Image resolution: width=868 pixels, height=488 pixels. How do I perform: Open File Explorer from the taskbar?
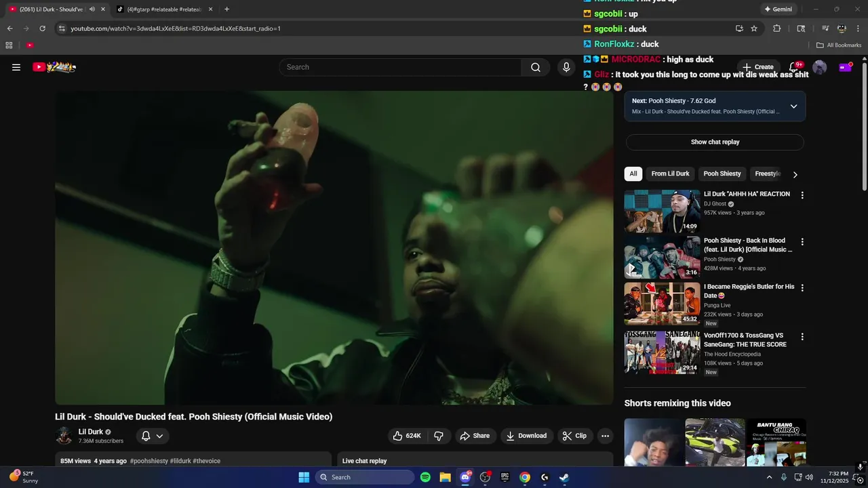coord(445,477)
